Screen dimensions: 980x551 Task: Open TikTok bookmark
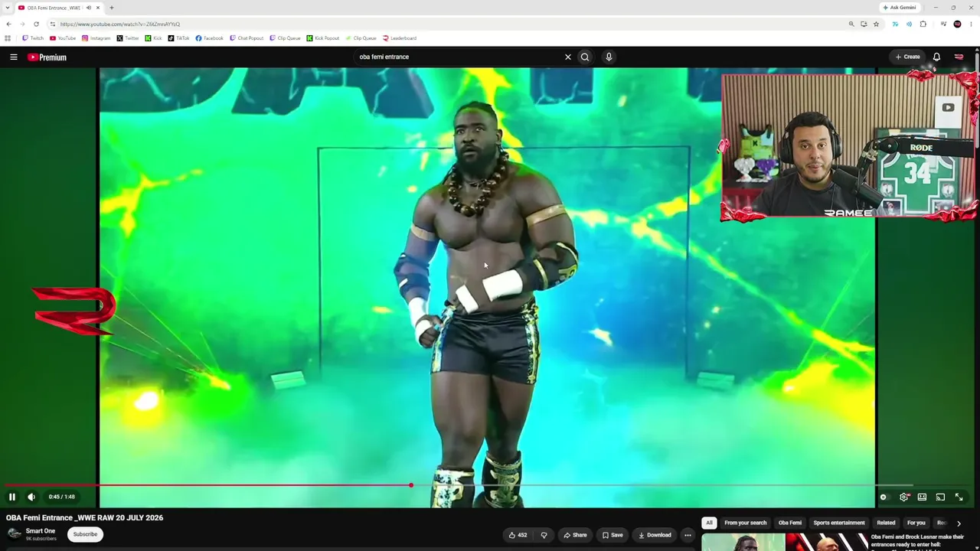tap(179, 38)
